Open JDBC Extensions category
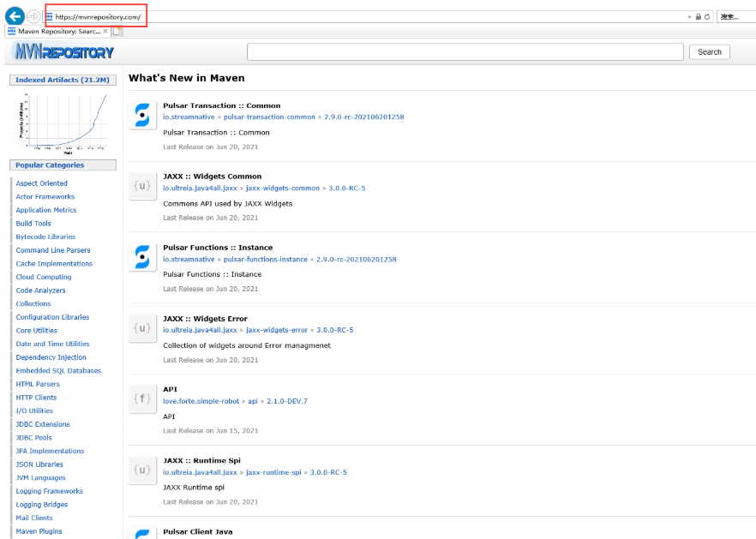This screenshot has width=756, height=539. pos(43,424)
